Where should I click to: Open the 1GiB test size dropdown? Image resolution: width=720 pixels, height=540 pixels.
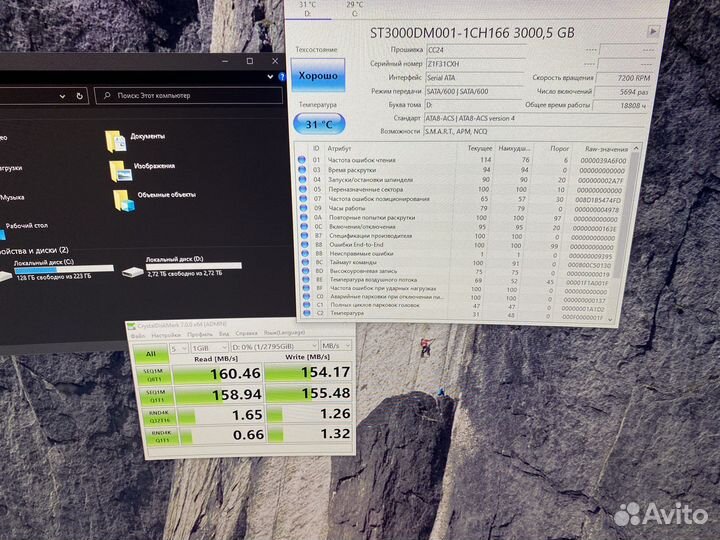coord(209,347)
